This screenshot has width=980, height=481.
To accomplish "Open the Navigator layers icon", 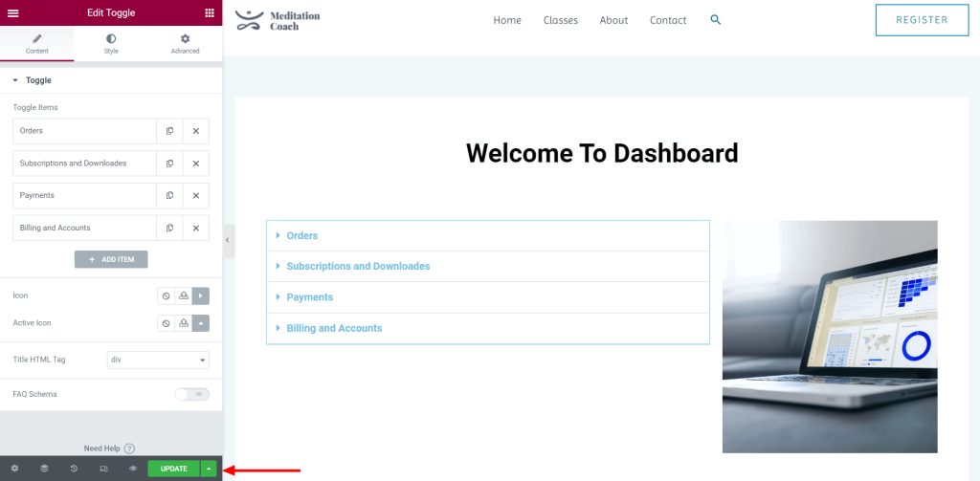I will click(44, 469).
